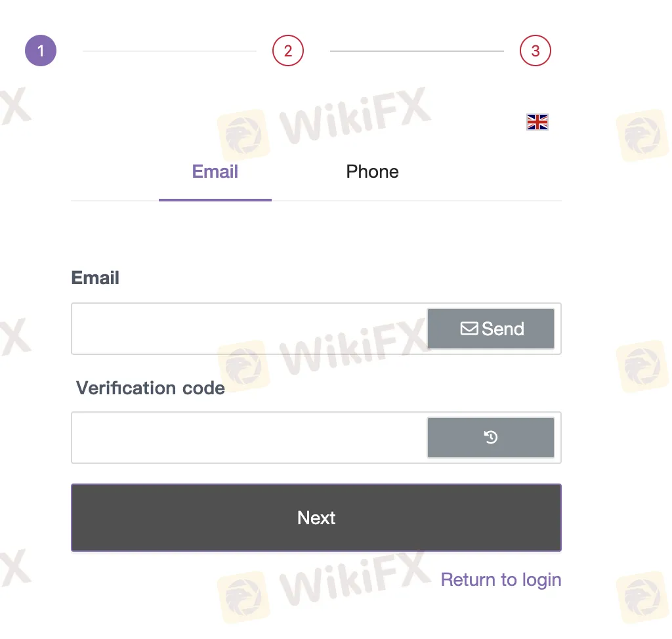Open the UK flag language selector
Viewport: 672px width, 639px height.
pyautogui.click(x=537, y=122)
